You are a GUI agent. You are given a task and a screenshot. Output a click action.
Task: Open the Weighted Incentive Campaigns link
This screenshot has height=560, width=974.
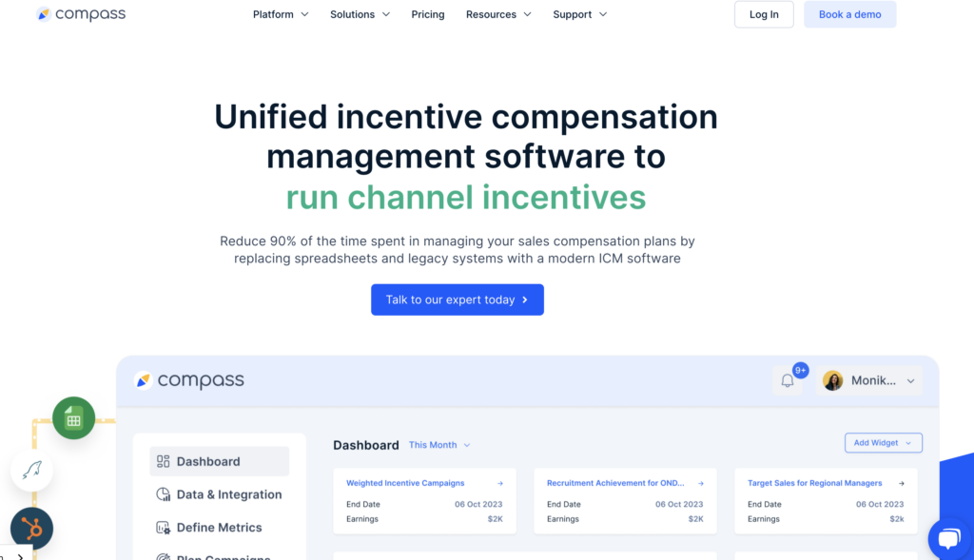coord(405,483)
